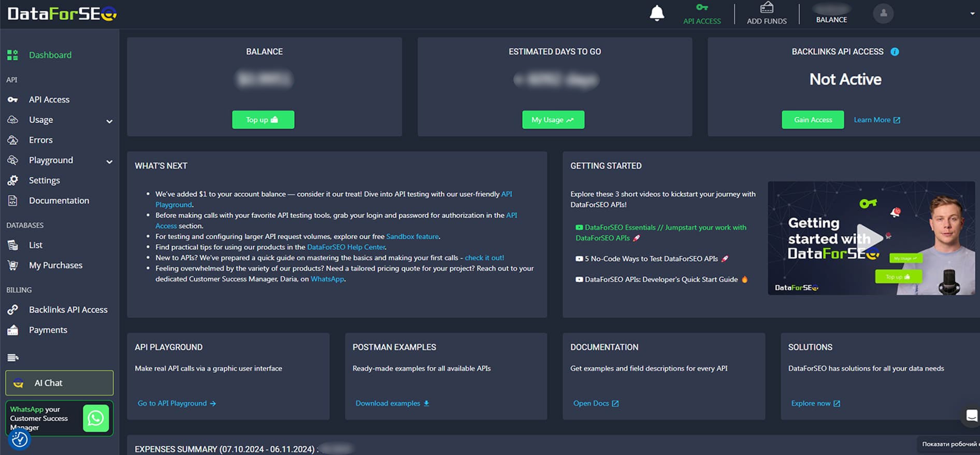Screen dimensions: 980x455
Task: Open Dashboard in sidebar
Action: pos(50,55)
